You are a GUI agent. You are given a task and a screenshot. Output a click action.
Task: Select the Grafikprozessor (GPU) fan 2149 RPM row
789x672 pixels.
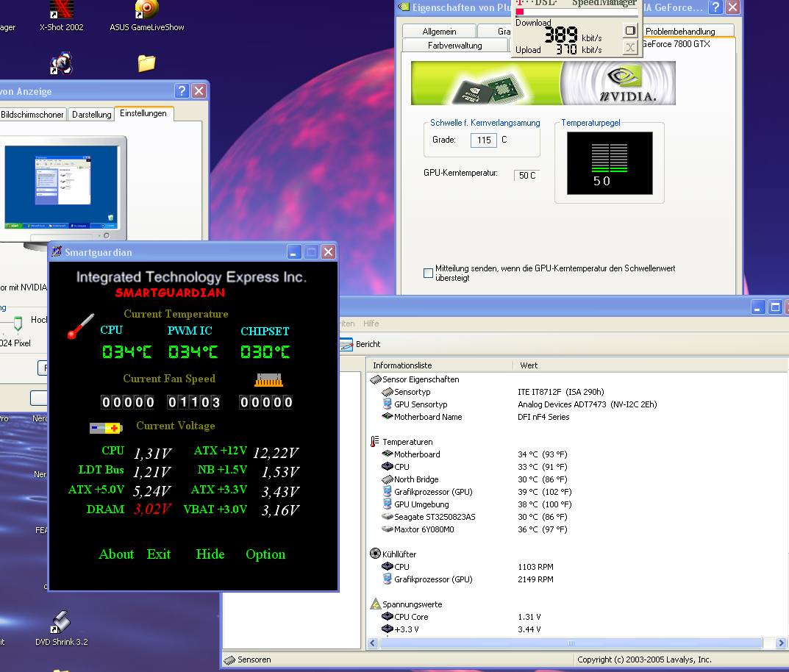(468, 579)
